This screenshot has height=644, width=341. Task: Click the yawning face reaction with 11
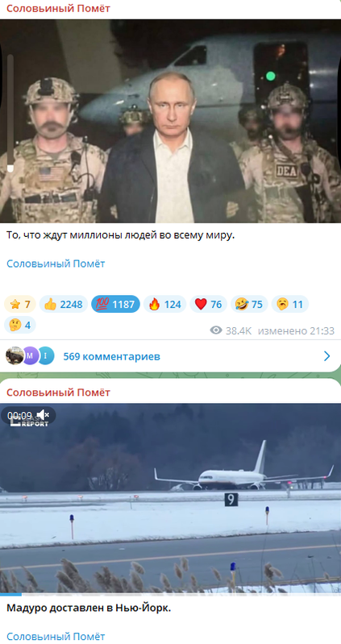coord(289,305)
